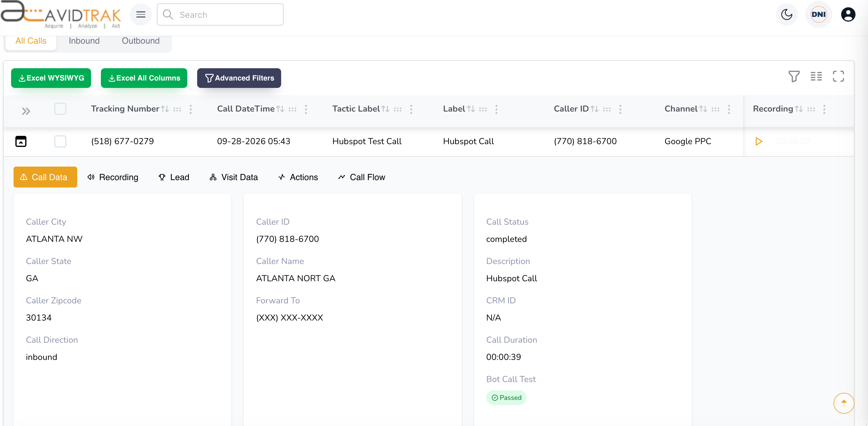Sort by Tracking Number column
868x426 pixels.
(x=165, y=109)
